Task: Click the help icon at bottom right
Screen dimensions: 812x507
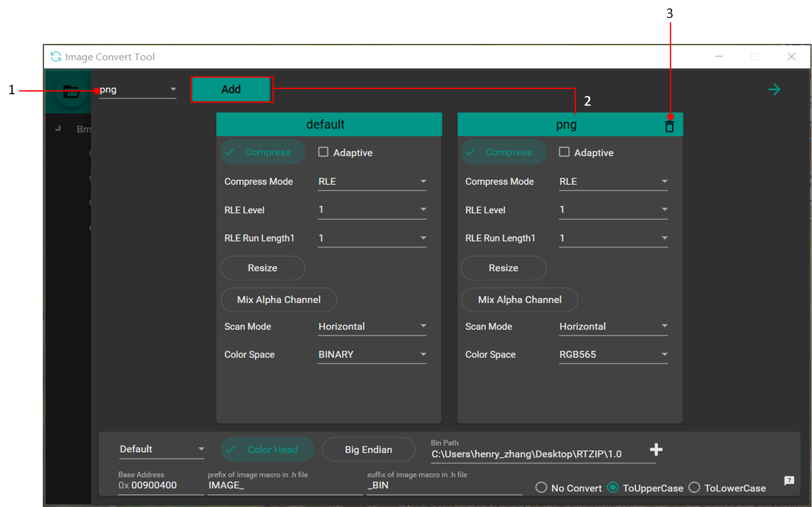Action: [789, 481]
